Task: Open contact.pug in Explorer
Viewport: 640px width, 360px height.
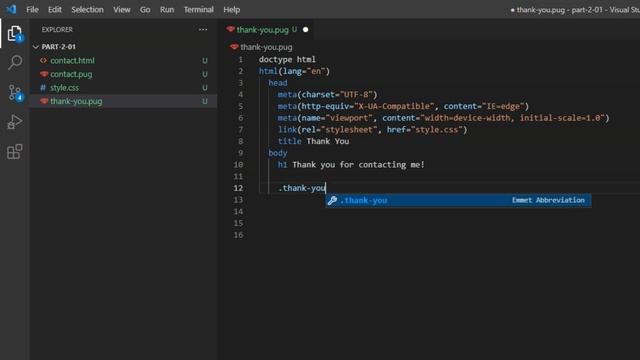Action: tap(71, 74)
